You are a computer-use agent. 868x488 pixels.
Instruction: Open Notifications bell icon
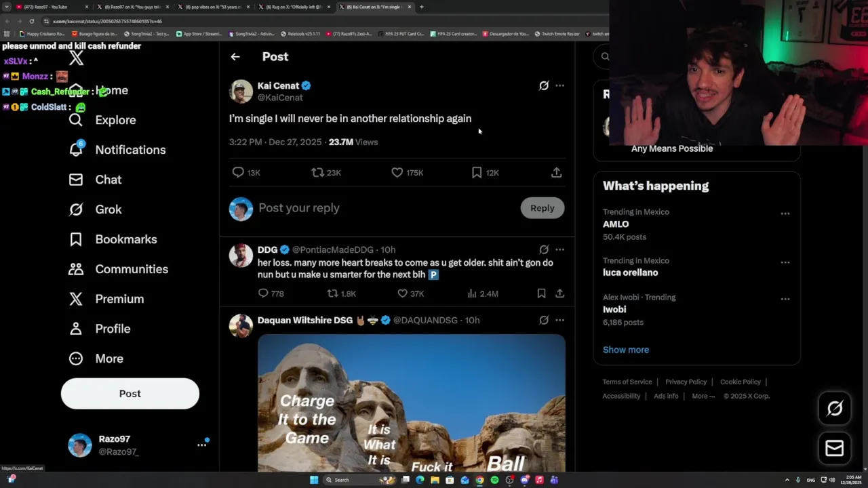pos(76,150)
